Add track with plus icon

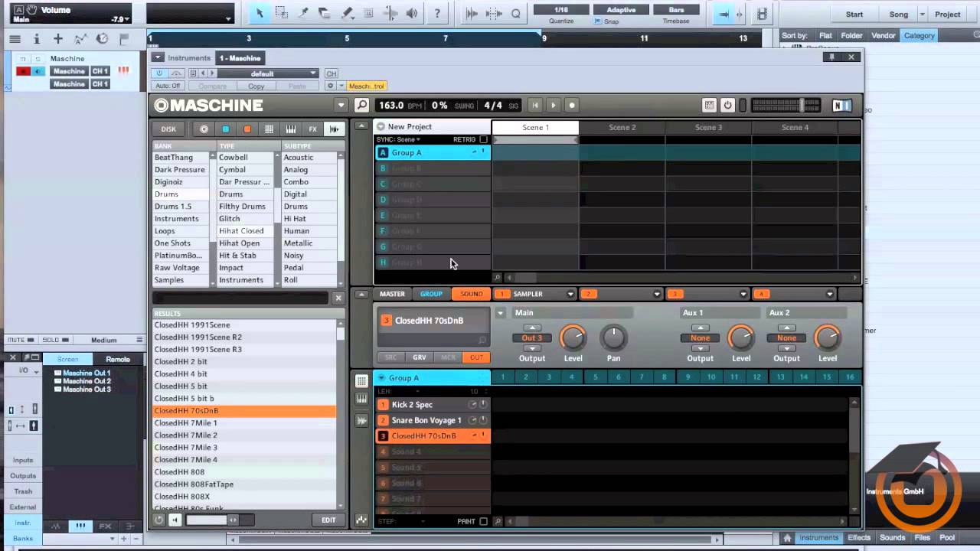point(57,38)
